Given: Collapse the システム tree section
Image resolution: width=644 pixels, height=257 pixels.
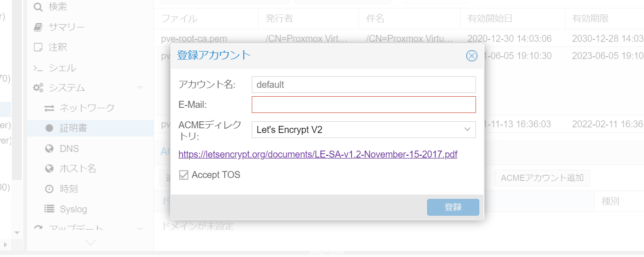Looking at the screenshot, I should click(x=140, y=88).
